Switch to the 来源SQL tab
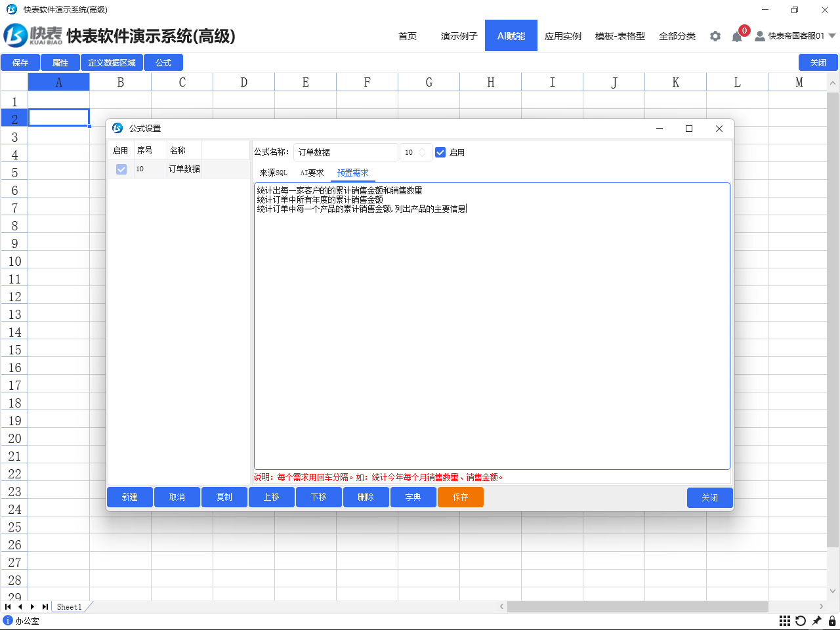The image size is (840, 630). (273, 173)
